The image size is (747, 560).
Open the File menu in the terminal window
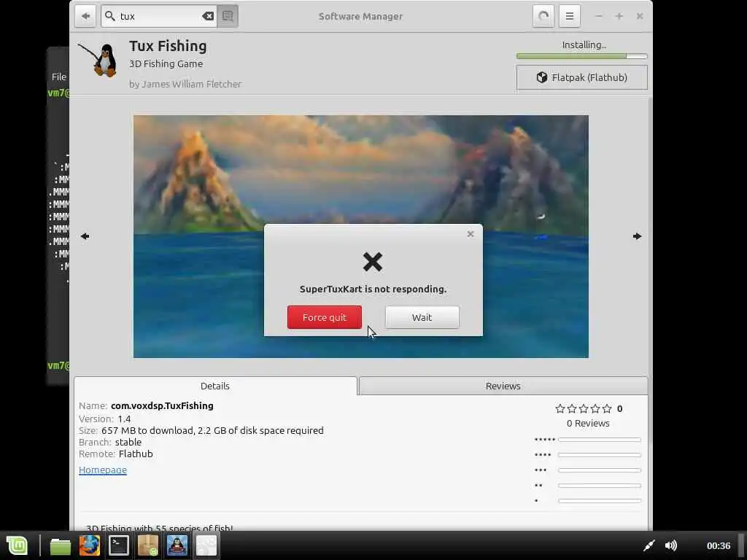58,77
